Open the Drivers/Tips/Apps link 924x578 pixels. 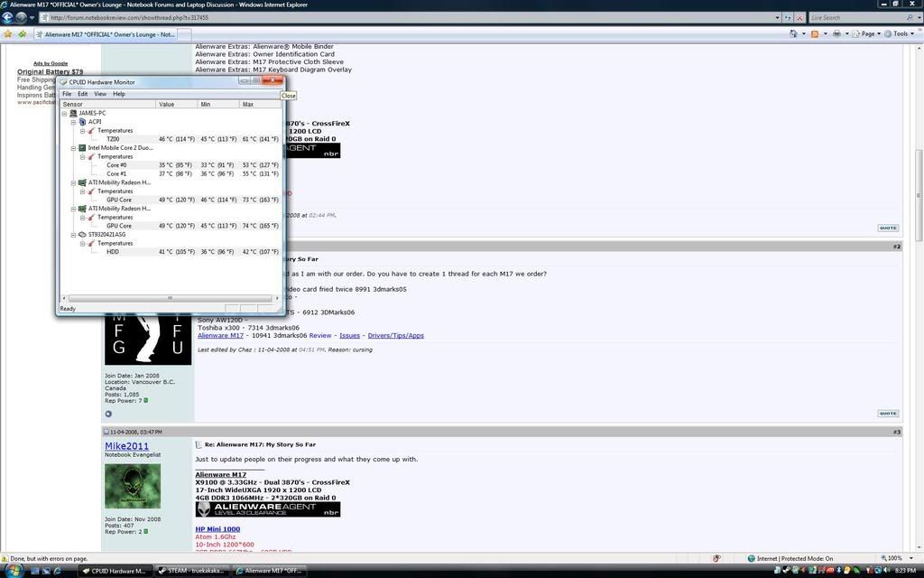click(396, 336)
